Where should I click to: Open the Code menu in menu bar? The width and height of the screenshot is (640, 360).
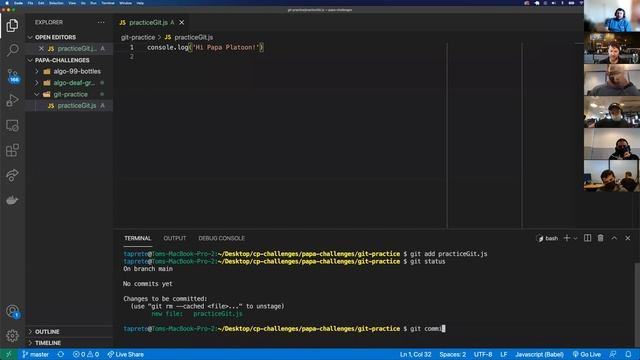[x=18, y=3]
